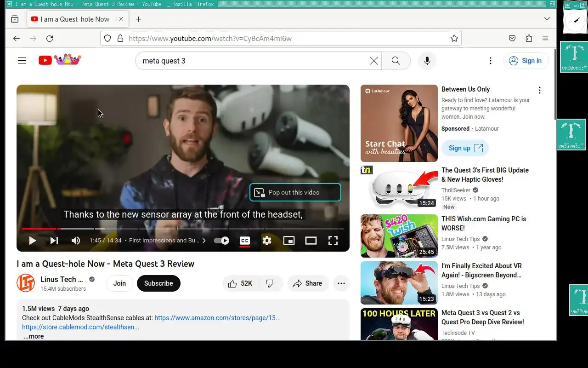Viewport: 588px width, 368px height.
Task: Clear the search box text
Action: tap(374, 61)
